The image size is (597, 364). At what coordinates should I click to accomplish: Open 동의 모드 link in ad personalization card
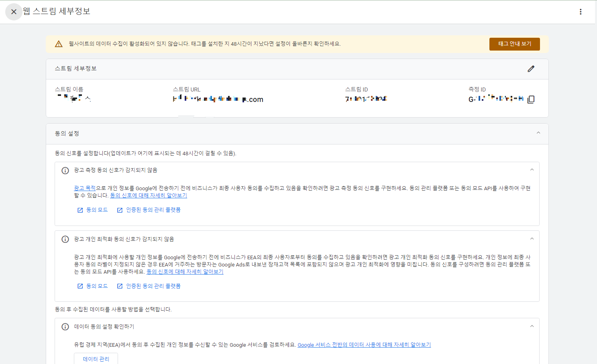click(x=93, y=286)
